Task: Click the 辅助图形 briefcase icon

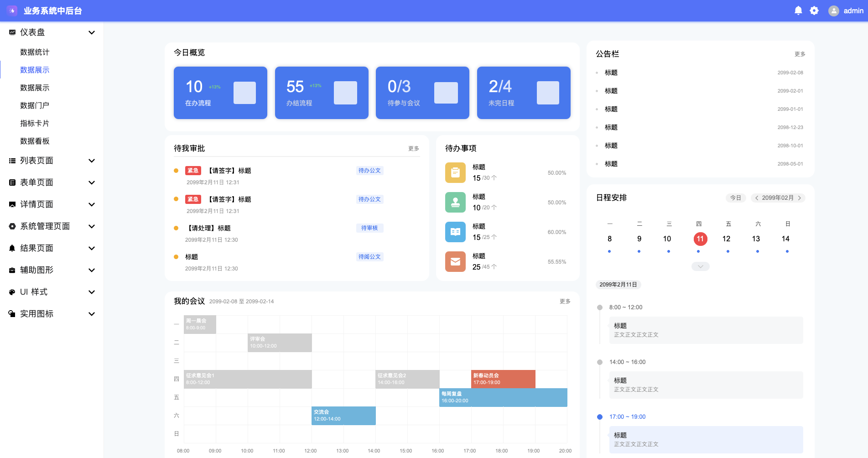Action: 12,270
